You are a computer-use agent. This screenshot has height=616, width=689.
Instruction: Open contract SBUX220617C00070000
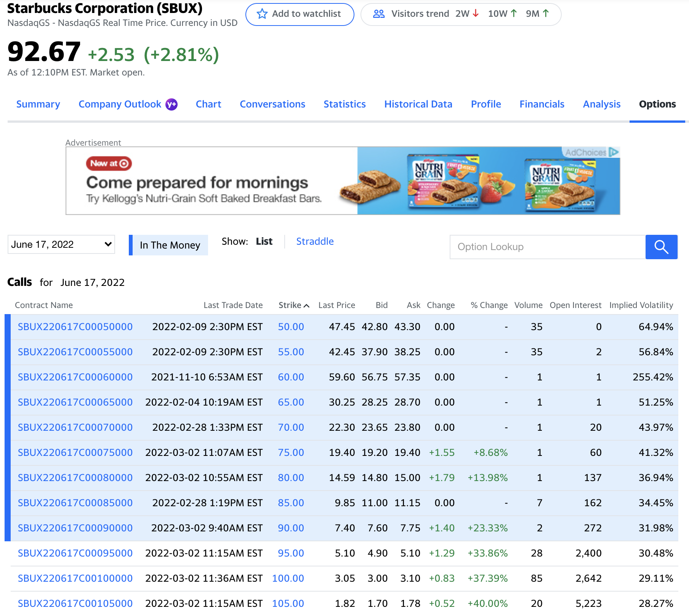[x=75, y=427]
